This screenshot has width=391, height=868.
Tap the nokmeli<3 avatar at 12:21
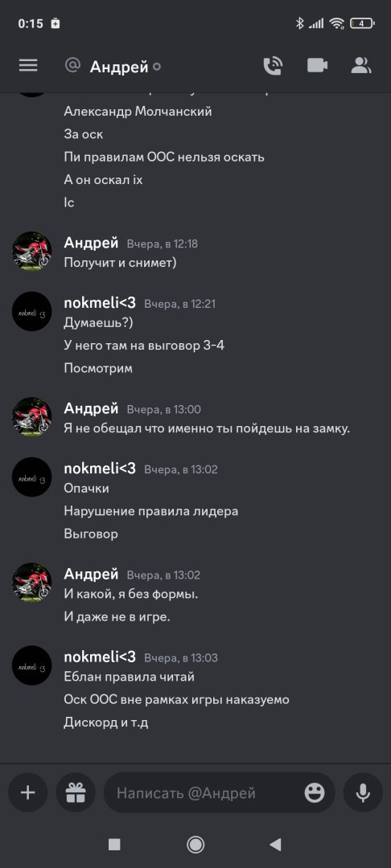[32, 311]
